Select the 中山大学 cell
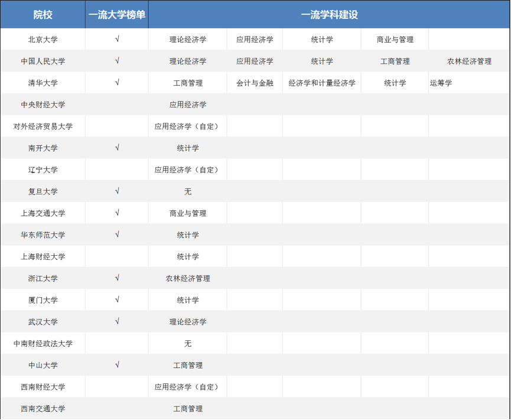Viewport: 511px width, 420px height. (43, 365)
